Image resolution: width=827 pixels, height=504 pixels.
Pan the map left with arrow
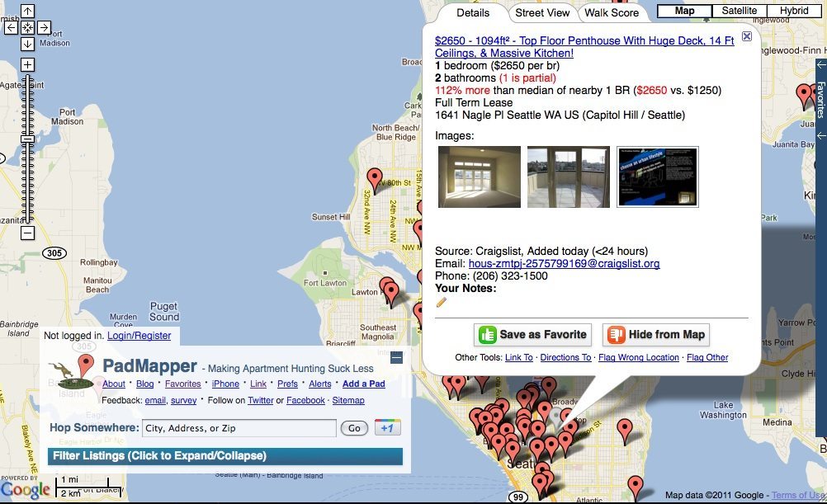[12, 27]
